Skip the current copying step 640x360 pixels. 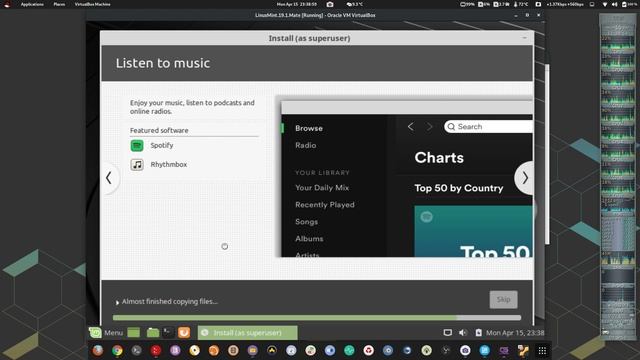[503, 300]
